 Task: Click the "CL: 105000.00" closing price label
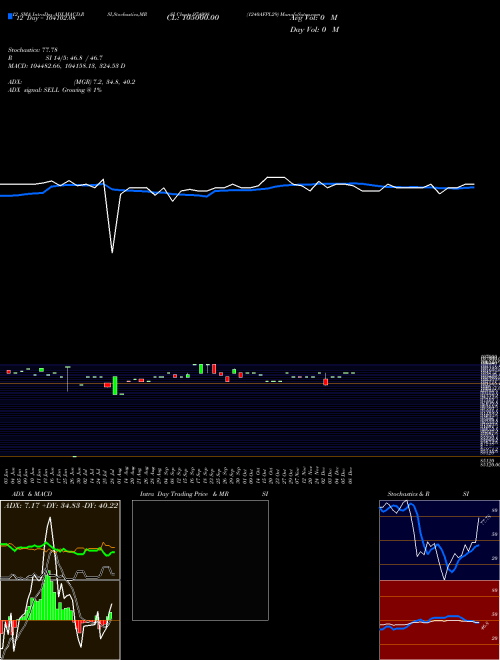[x=193, y=18]
